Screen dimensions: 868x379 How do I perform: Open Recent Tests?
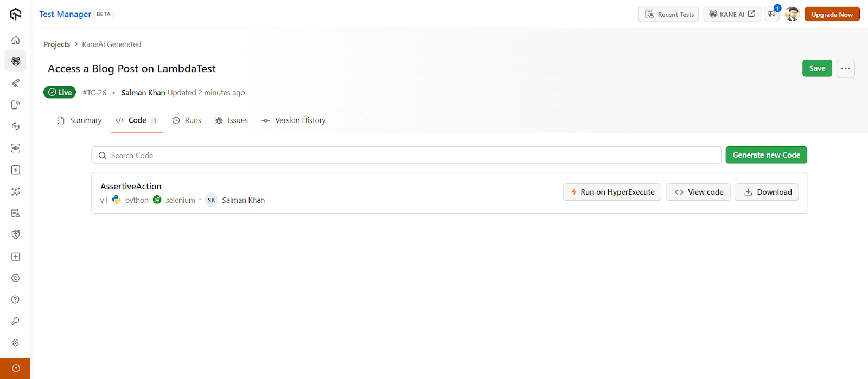click(x=668, y=14)
